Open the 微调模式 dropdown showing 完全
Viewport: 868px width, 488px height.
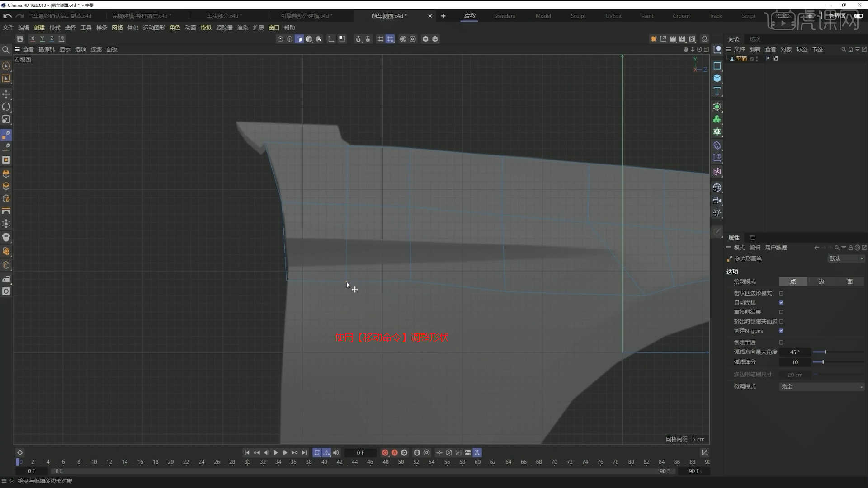(x=821, y=386)
